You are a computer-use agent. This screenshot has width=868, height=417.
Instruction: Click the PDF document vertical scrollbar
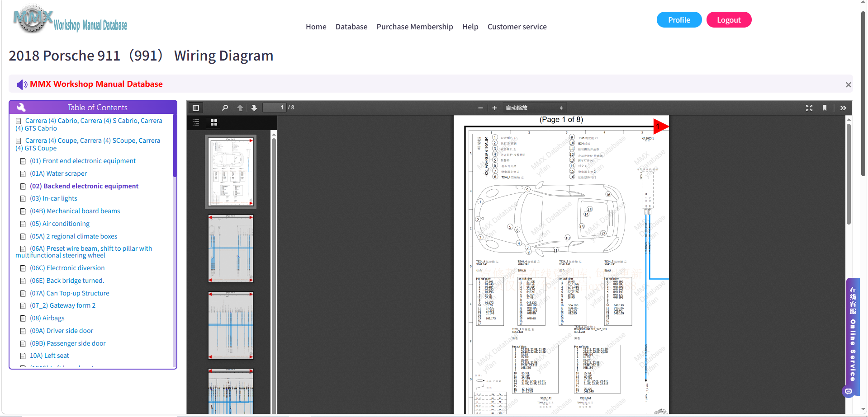click(x=849, y=174)
